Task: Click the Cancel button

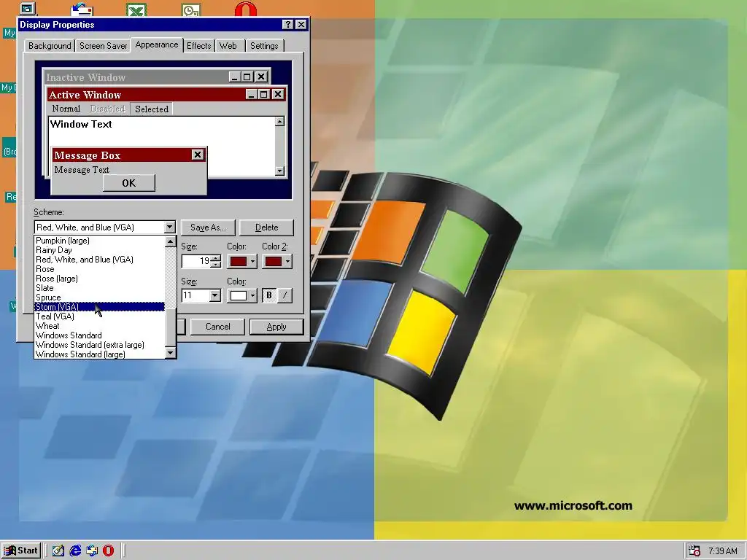Action: pos(217,327)
